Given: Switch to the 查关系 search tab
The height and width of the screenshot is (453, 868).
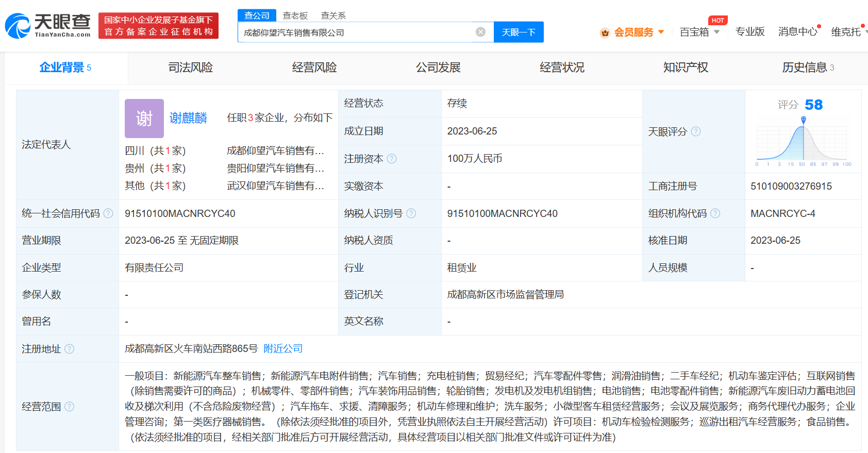Looking at the screenshot, I should click(333, 15).
